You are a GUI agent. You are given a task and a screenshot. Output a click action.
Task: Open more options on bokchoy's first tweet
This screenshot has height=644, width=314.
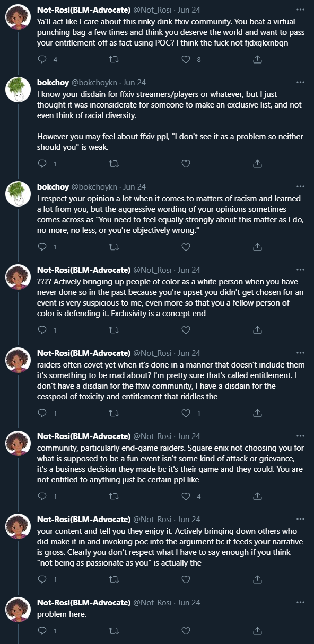point(301,83)
